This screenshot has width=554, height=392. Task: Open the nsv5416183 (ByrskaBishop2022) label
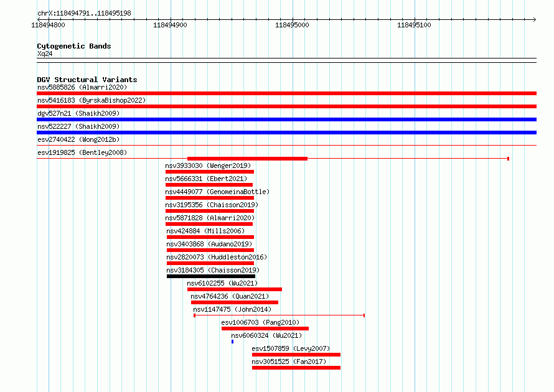pos(92,100)
